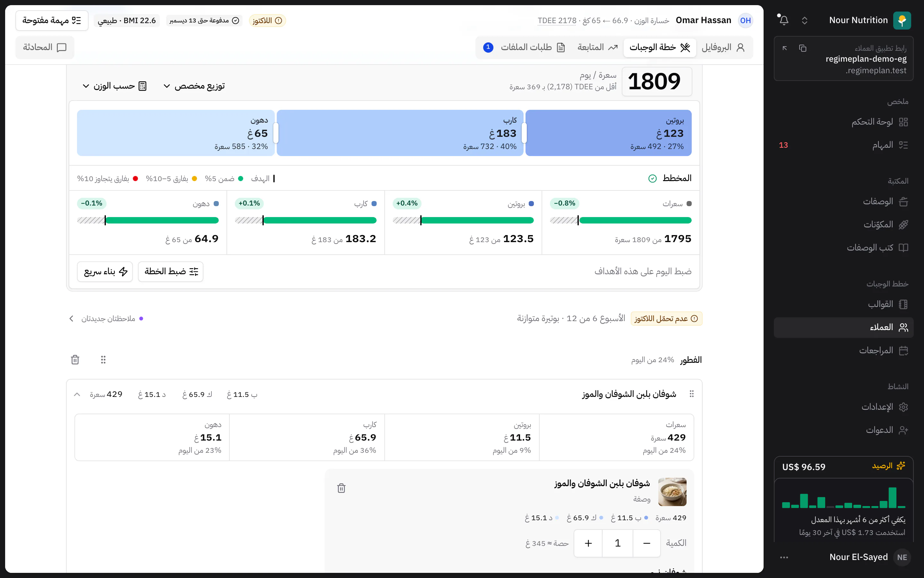The width and height of the screenshot is (924, 578).
Task: Expand workspace switcher chevrons
Action: (x=805, y=20)
